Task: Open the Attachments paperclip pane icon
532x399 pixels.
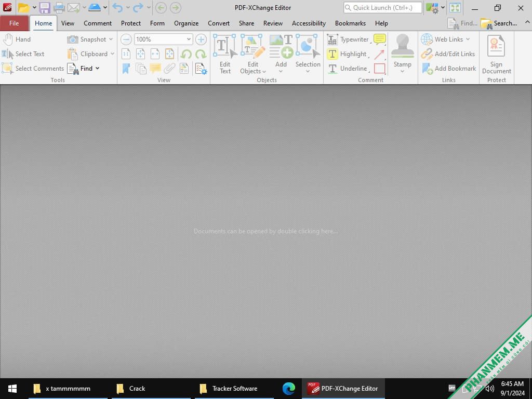Action: click(169, 69)
